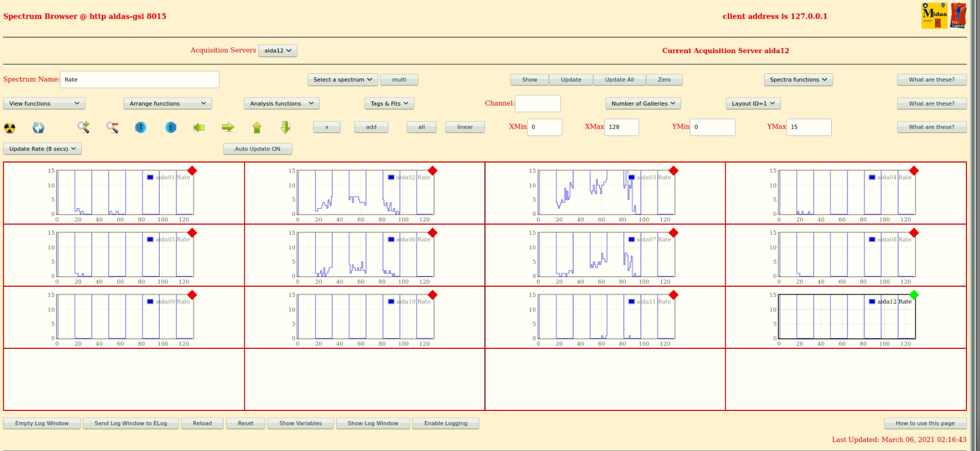Screen dimensions: 980x451
Task: Click the green right arrow icon
Action: coord(228,128)
